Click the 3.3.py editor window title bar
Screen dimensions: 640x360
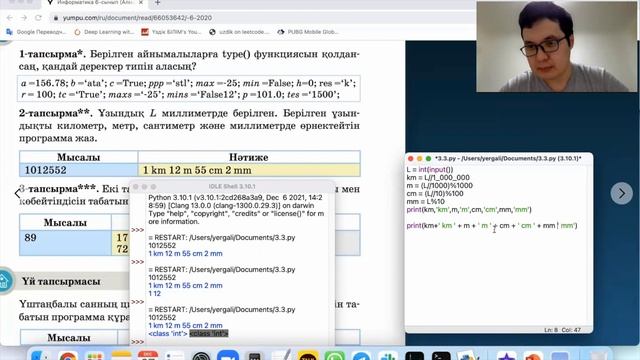(499, 158)
